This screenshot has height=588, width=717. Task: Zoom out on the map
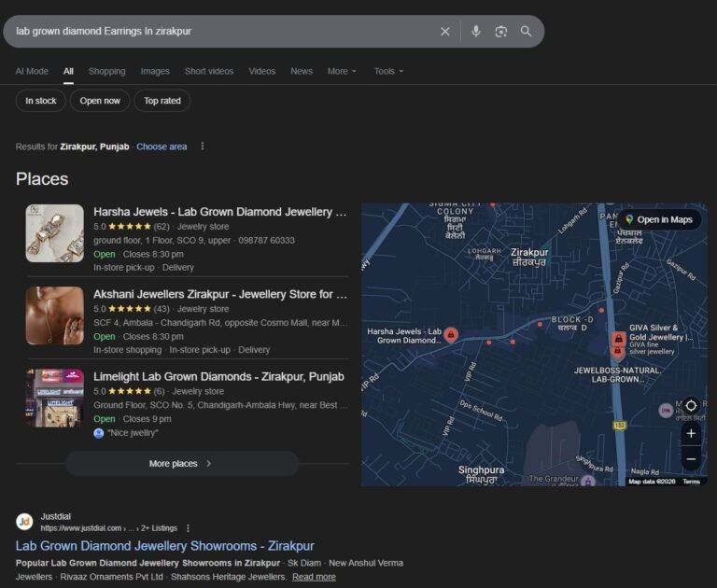click(691, 459)
